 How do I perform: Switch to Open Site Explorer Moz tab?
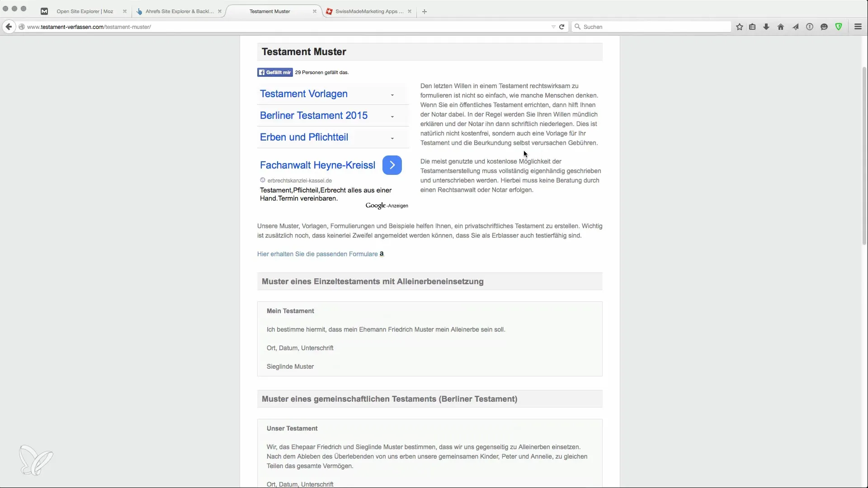click(x=85, y=11)
